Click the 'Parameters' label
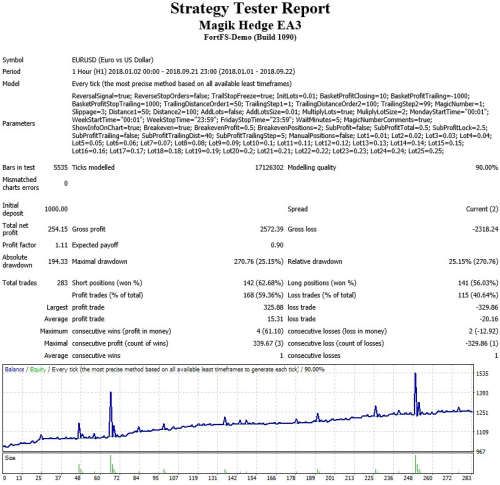Image resolution: width=500 pixels, height=485 pixels. click(x=18, y=124)
